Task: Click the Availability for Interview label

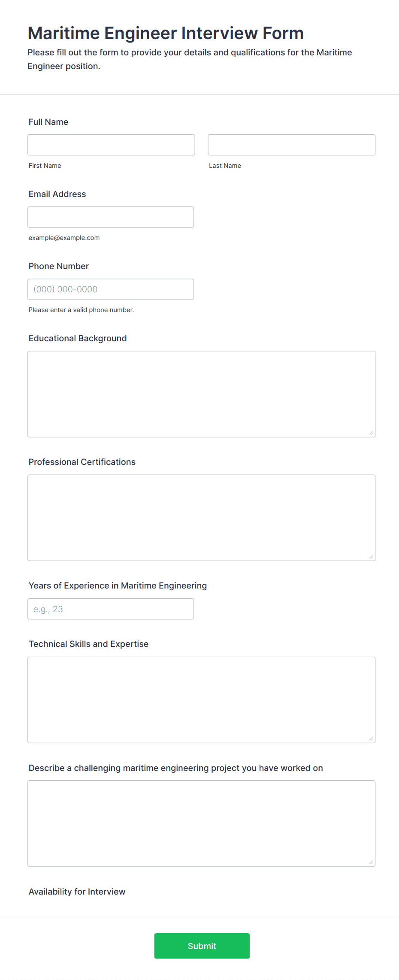Action: 77,892
